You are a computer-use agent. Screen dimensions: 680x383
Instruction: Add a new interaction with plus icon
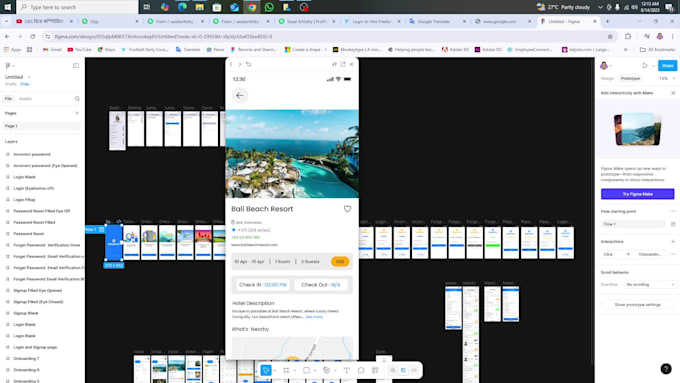click(x=673, y=242)
